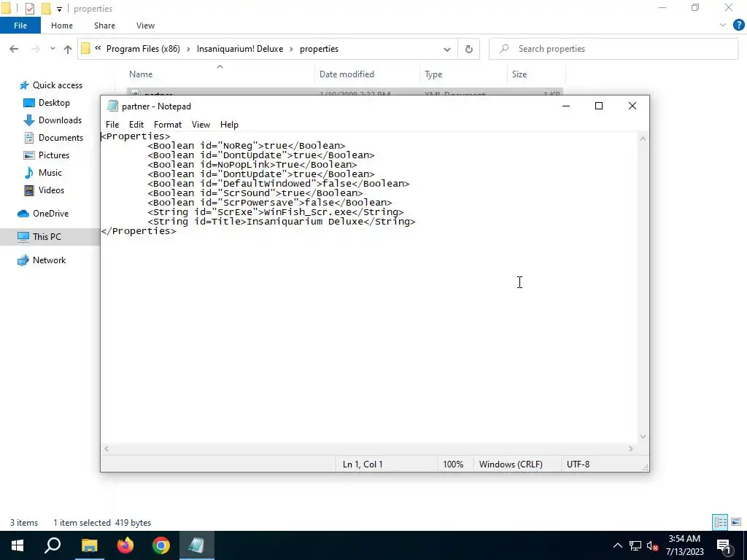Open Pictures in navigation pane
This screenshot has height=560, width=747.
54,155
